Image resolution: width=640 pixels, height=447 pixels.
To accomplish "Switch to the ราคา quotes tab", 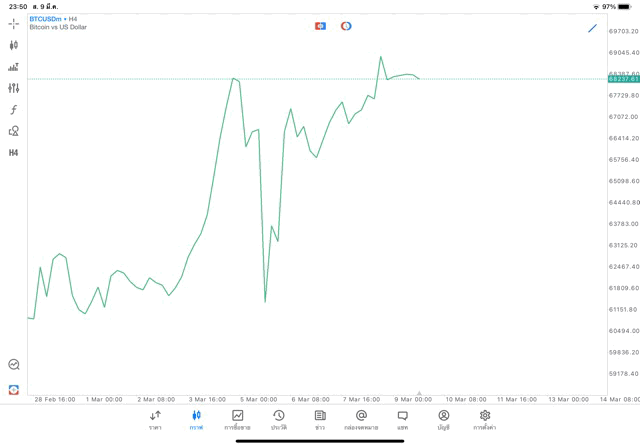I will 155,420.
